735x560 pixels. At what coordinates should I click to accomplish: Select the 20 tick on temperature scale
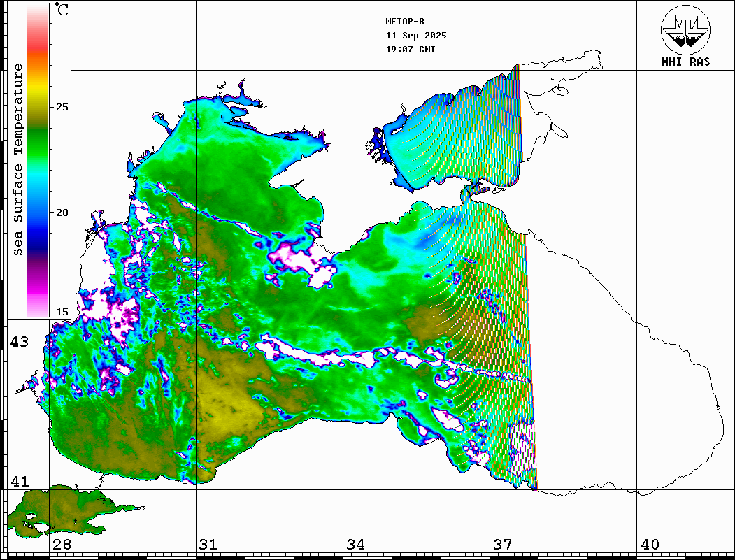[x=62, y=212]
